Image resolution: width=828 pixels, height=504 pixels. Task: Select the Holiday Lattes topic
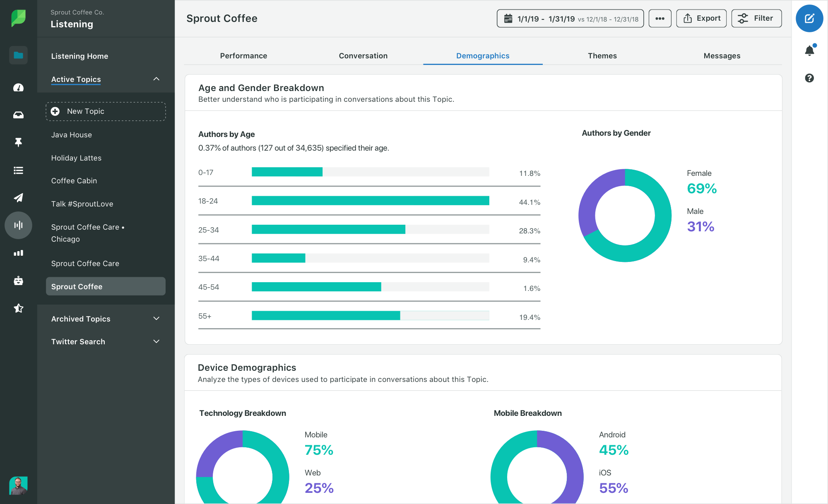coord(76,158)
